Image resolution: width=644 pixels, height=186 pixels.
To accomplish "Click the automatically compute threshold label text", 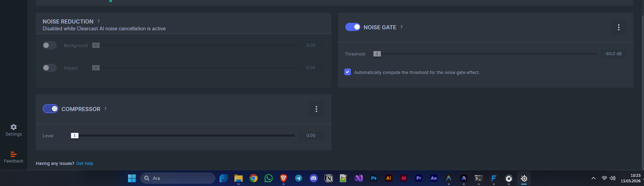I will (417, 73).
